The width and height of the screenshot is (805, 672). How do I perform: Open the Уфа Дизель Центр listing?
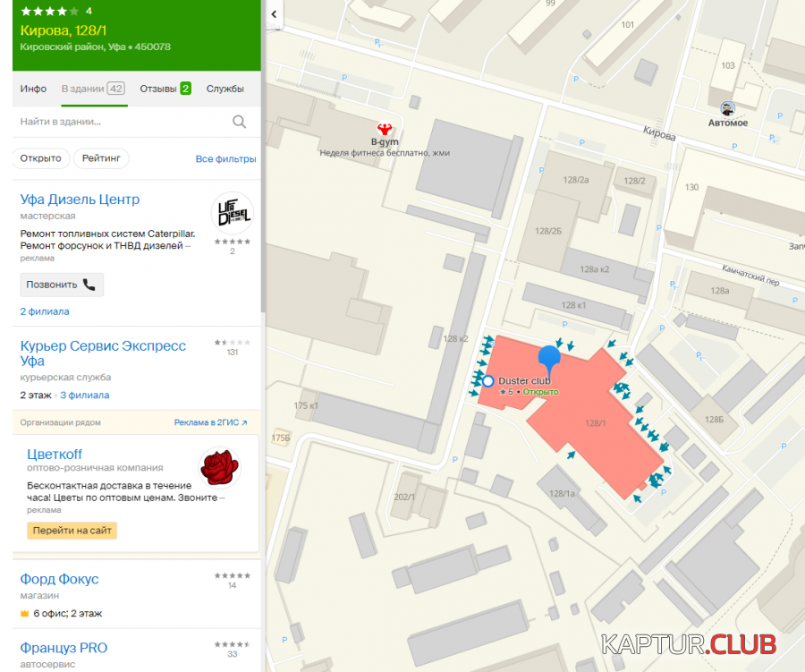tap(80, 200)
